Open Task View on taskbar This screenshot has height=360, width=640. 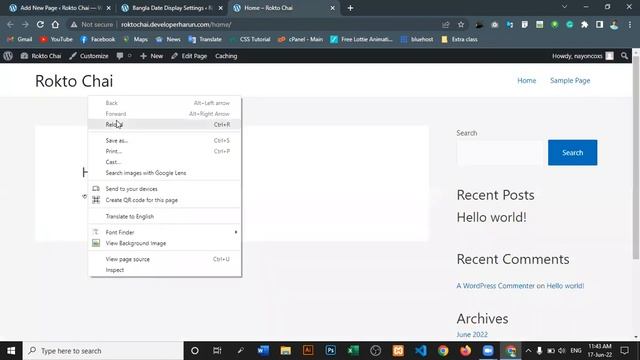(217, 351)
